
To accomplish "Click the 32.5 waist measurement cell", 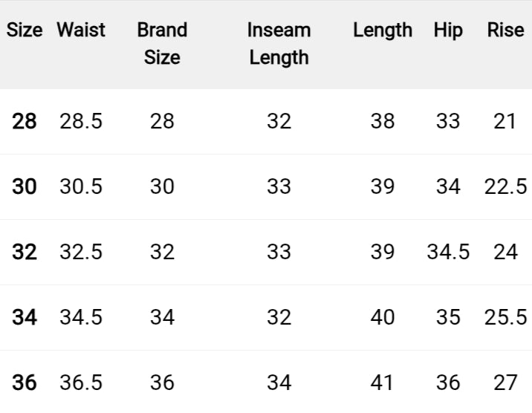I will pos(81,252).
